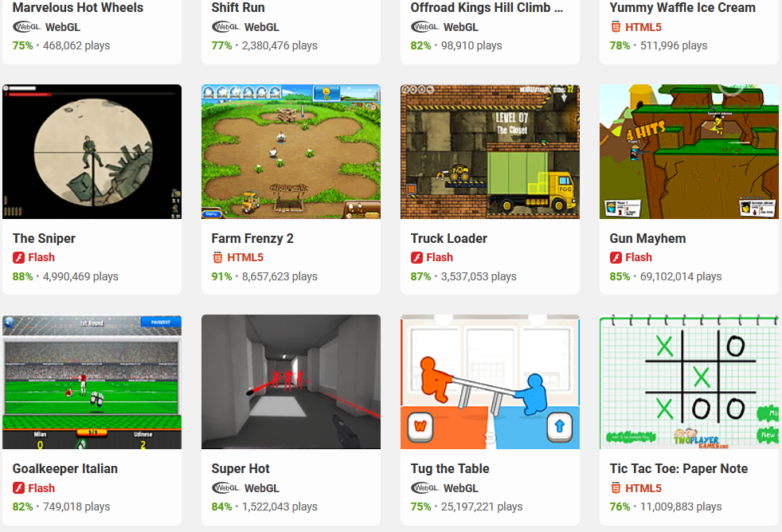The height and width of the screenshot is (532, 782).
Task: Open the Farm Frenzy 2 thumbnail
Action: [x=291, y=151]
